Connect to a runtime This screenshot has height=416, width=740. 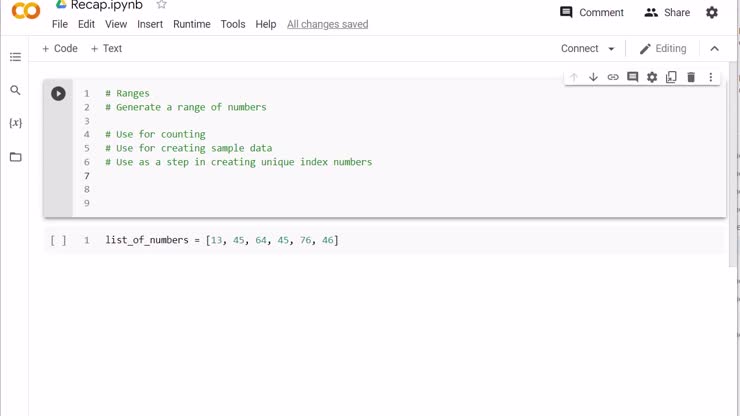pyautogui.click(x=580, y=49)
